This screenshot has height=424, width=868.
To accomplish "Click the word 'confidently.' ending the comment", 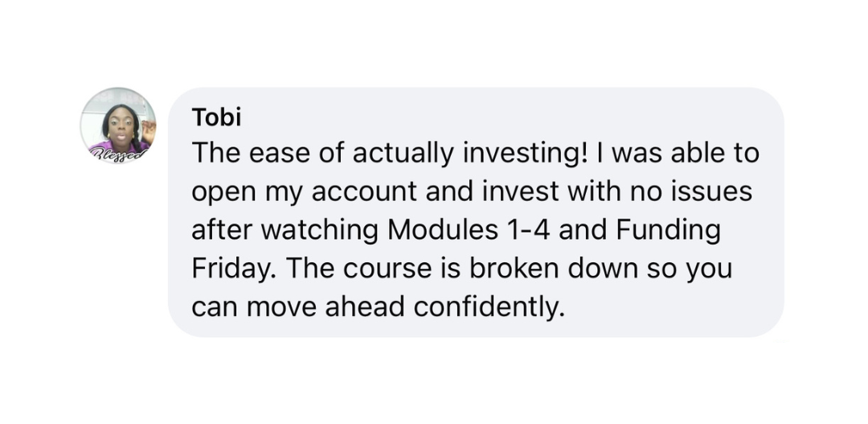I will point(489,307).
